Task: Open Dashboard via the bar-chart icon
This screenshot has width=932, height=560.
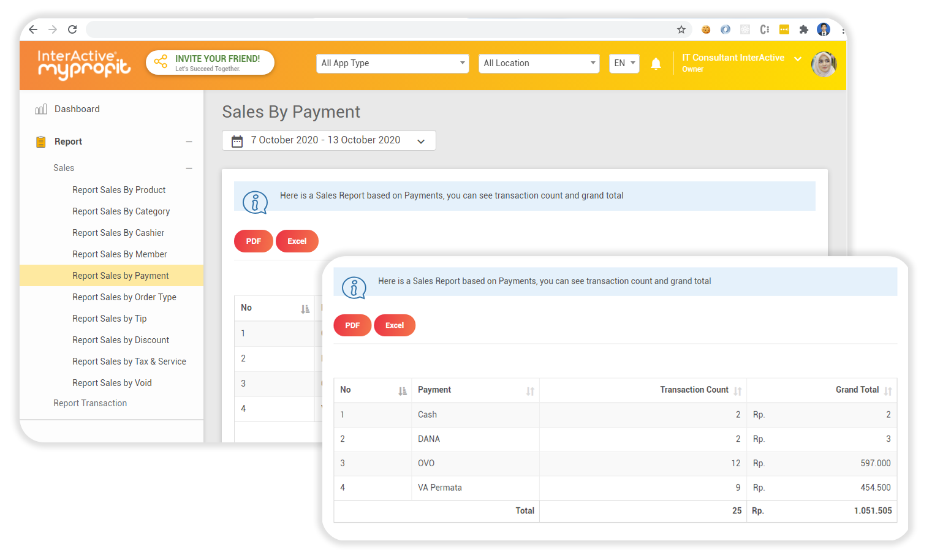Action: pyautogui.click(x=40, y=108)
